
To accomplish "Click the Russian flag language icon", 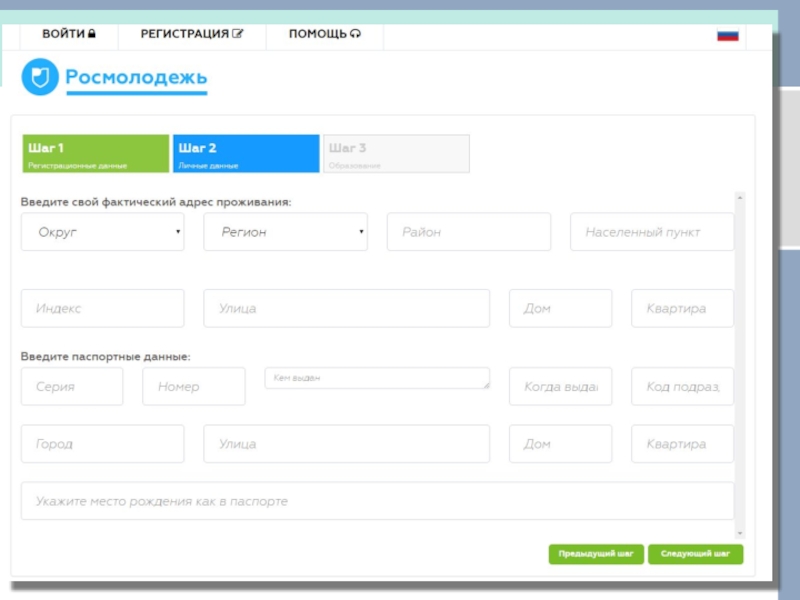I will point(727,34).
